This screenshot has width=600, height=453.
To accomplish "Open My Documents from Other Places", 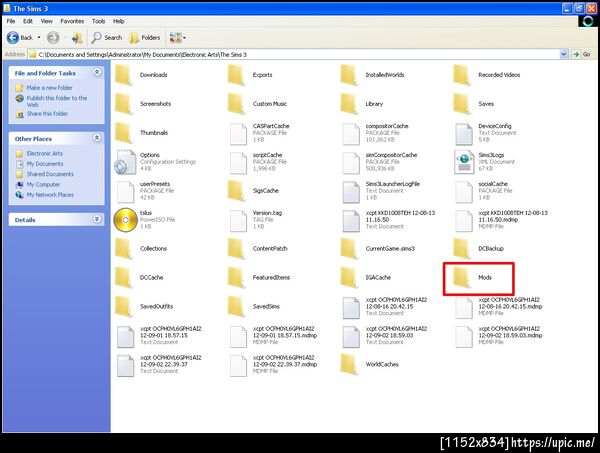I will (40, 164).
